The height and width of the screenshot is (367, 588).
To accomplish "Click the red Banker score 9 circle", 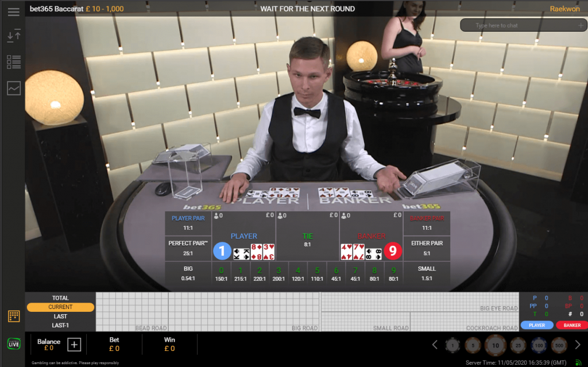I will (x=393, y=250).
